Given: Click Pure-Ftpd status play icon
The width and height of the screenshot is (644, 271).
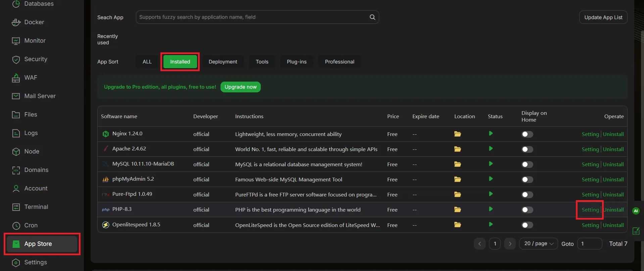Looking at the screenshot, I should 491,194.
